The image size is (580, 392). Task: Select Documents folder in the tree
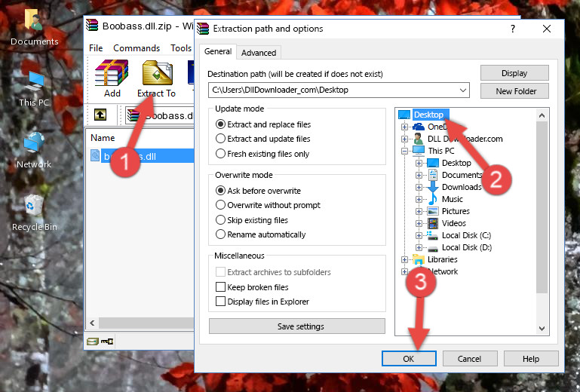[462, 175]
